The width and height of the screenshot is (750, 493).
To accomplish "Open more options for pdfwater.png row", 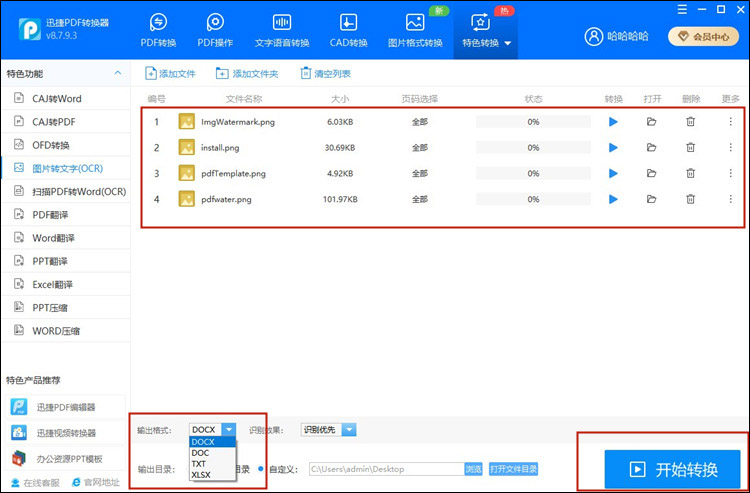I will coord(730,199).
